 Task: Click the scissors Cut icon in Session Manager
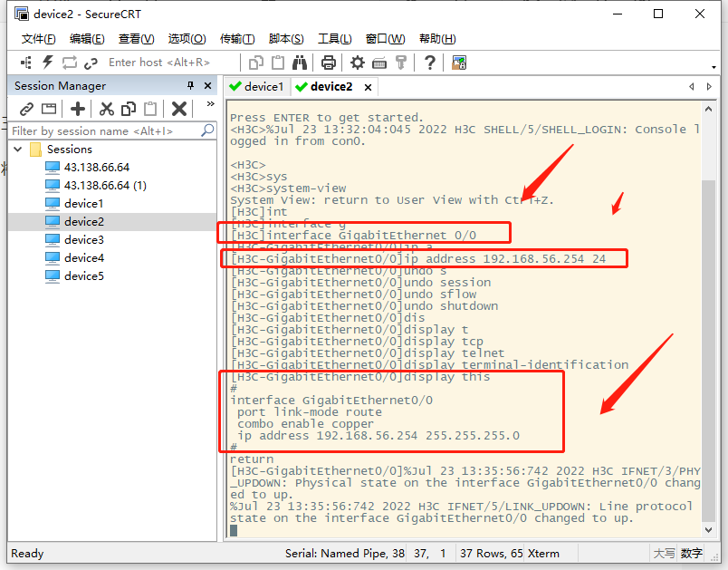[105, 108]
